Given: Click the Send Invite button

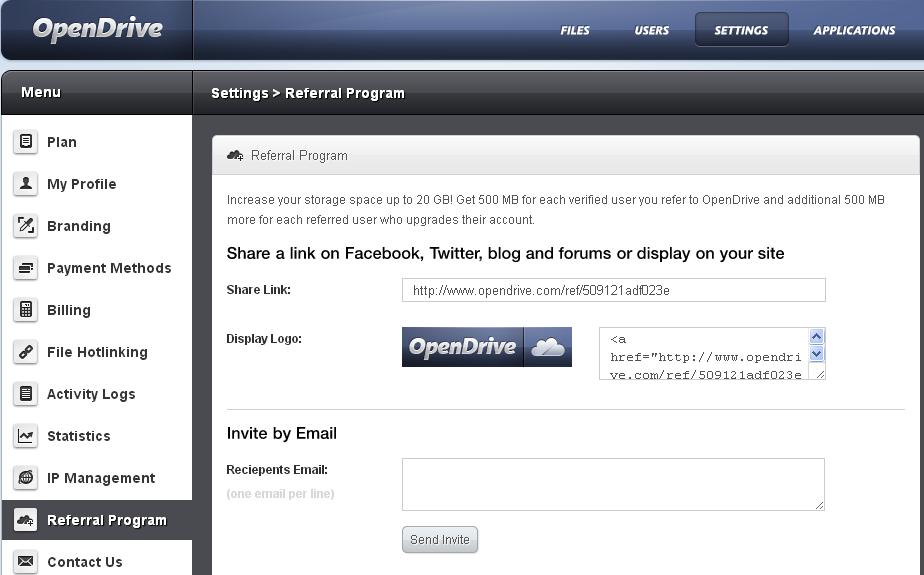Looking at the screenshot, I should click(x=440, y=540).
